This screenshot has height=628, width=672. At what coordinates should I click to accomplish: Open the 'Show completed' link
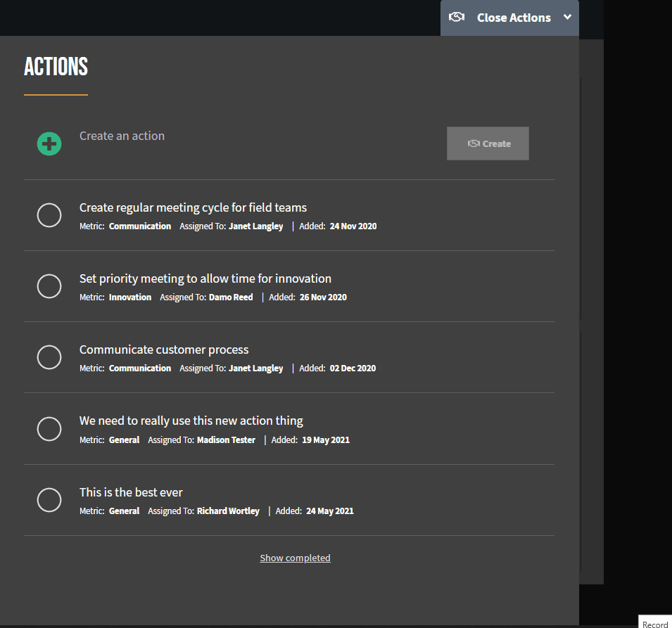coord(296,558)
